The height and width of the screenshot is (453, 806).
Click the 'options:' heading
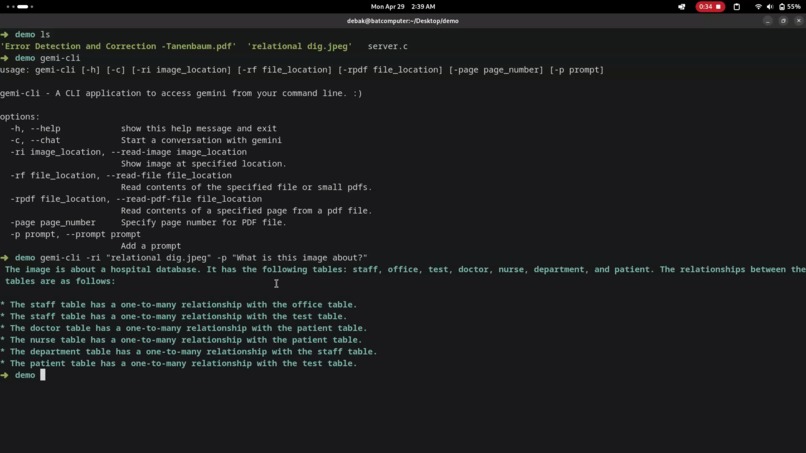tap(20, 117)
